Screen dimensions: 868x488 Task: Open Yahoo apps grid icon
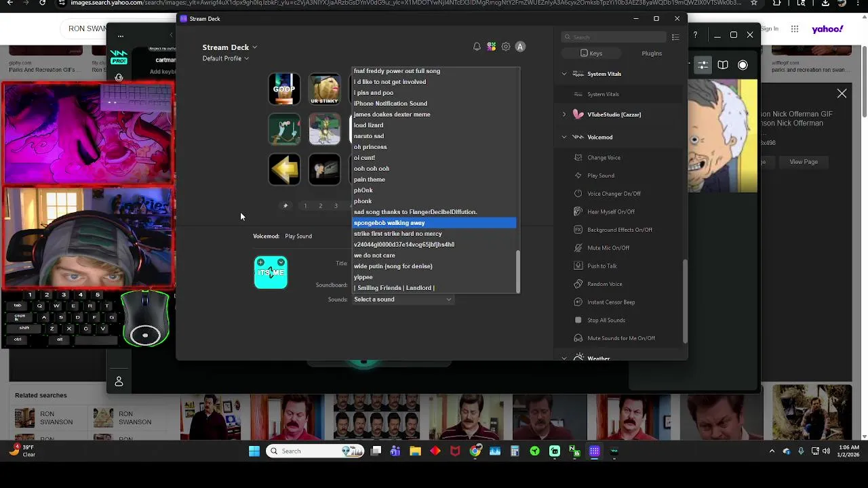tap(795, 29)
